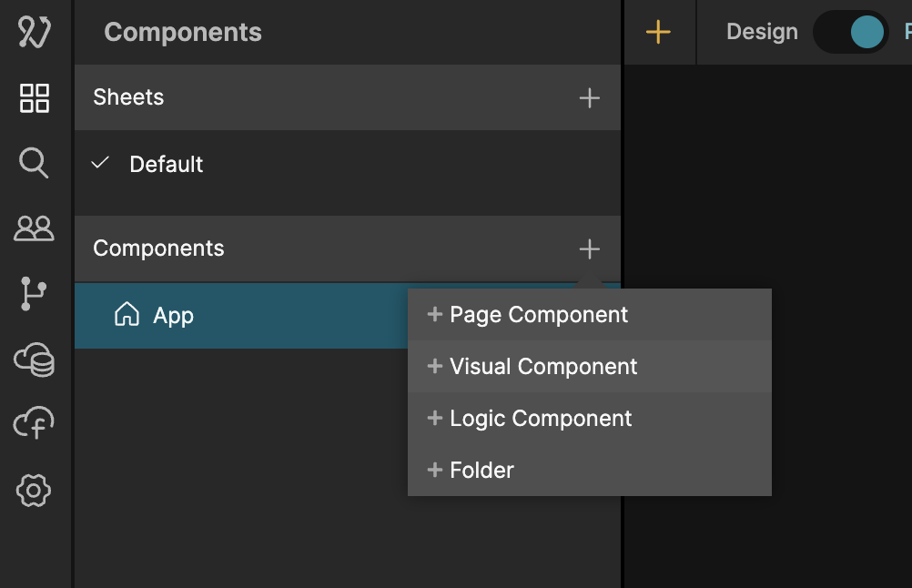The image size is (912, 588).
Task: Open the Project Settings gear icon
Action: (x=35, y=491)
